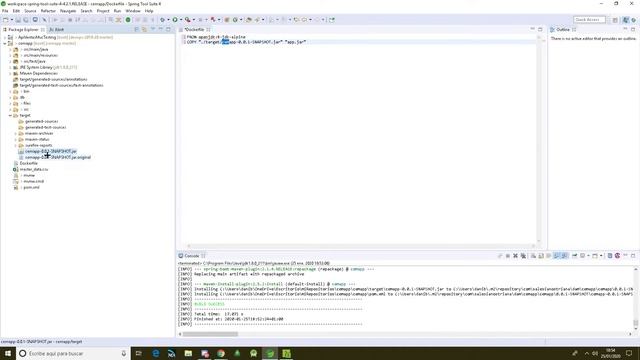
Task: Collapse the cemapp project node
Action: point(5,43)
